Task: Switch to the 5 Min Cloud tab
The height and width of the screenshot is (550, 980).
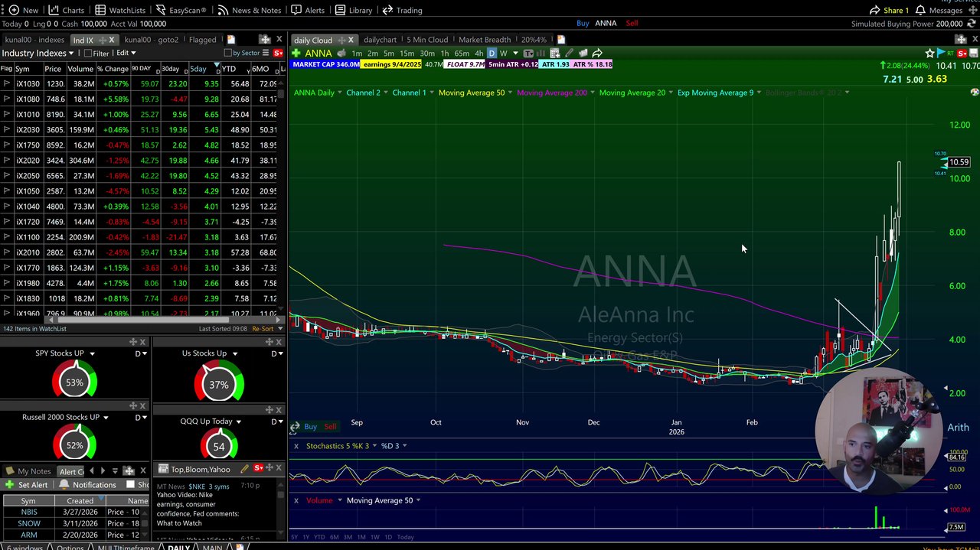Action: [427, 40]
